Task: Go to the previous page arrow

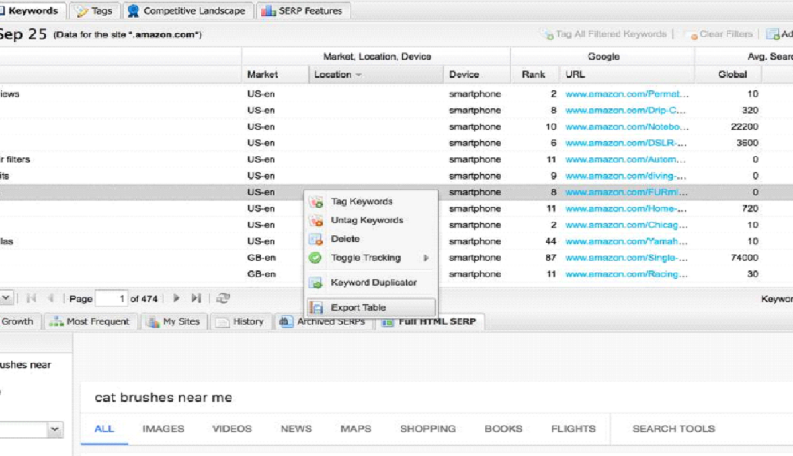Action: (51, 298)
